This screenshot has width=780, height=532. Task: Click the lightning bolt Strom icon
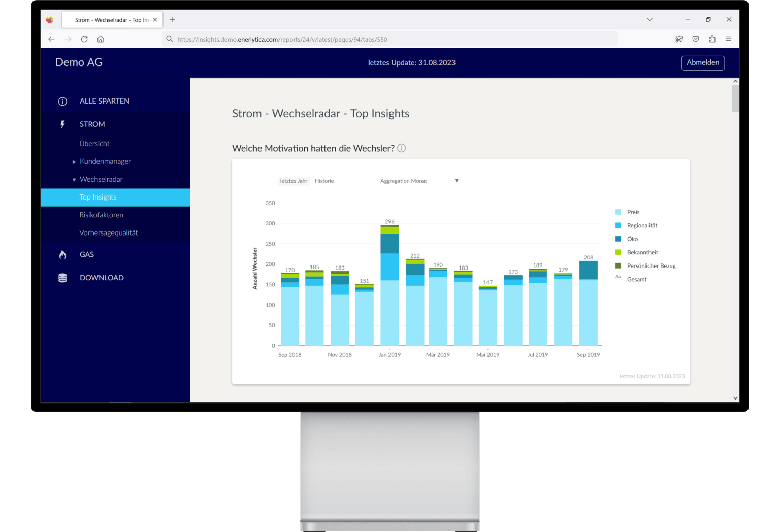point(62,124)
